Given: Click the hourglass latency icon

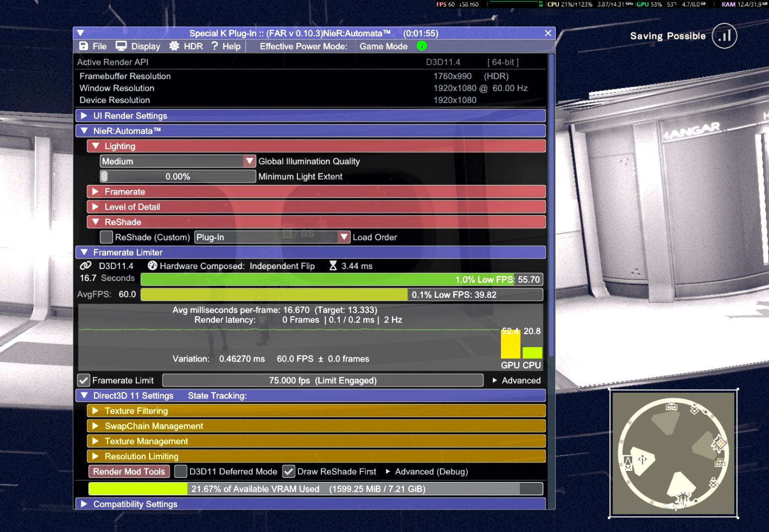Looking at the screenshot, I should point(333,266).
